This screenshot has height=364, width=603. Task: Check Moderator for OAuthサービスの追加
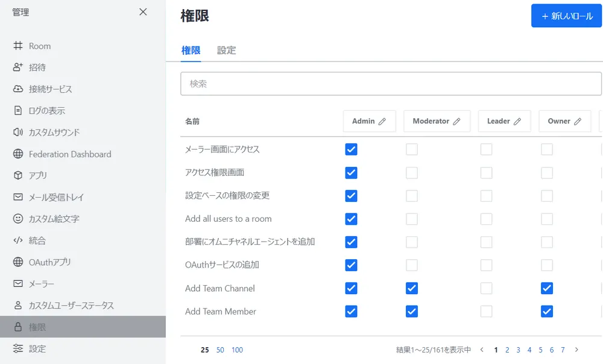tap(412, 265)
